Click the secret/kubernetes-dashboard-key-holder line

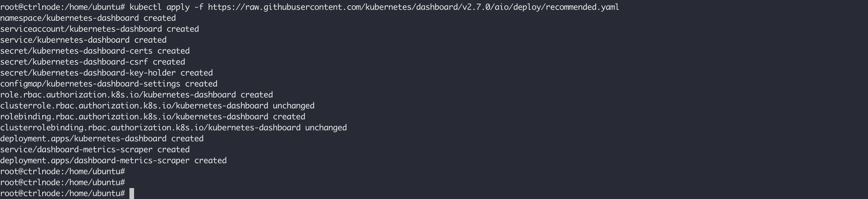point(106,73)
